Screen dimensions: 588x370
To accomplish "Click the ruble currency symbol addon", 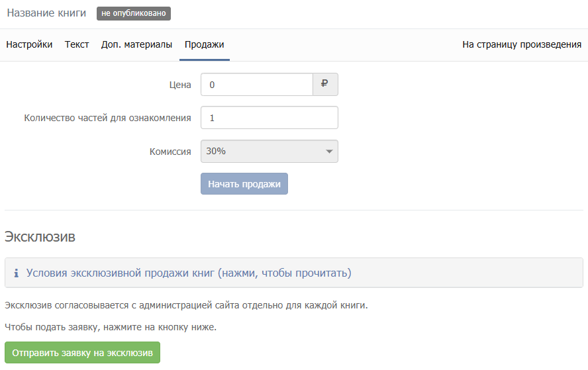I will (325, 85).
